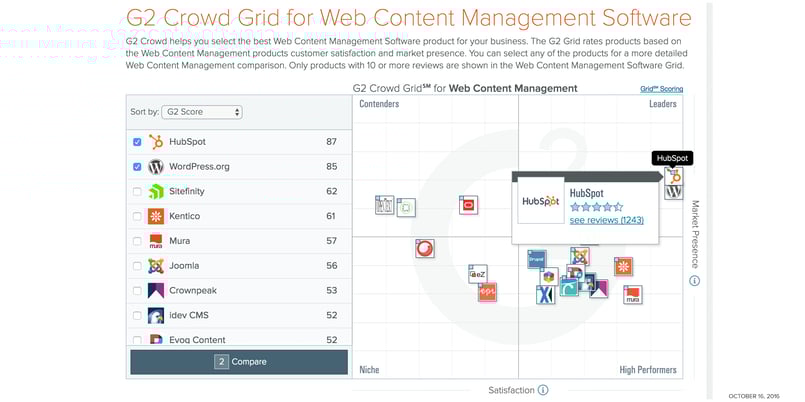Open the see reviews (1243) link
Image resolution: width=805 pixels, height=402 pixels.
pos(606,220)
